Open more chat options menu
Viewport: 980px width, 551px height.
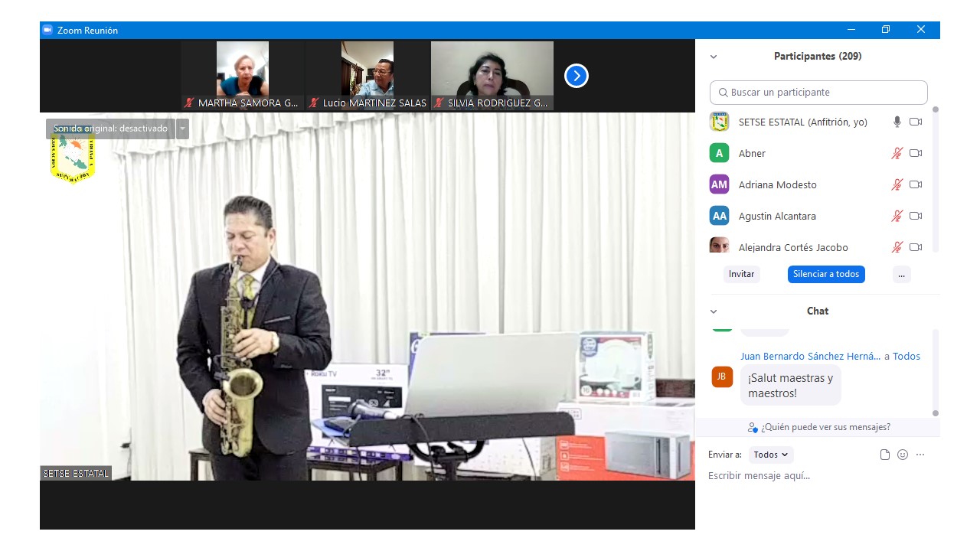tap(920, 455)
